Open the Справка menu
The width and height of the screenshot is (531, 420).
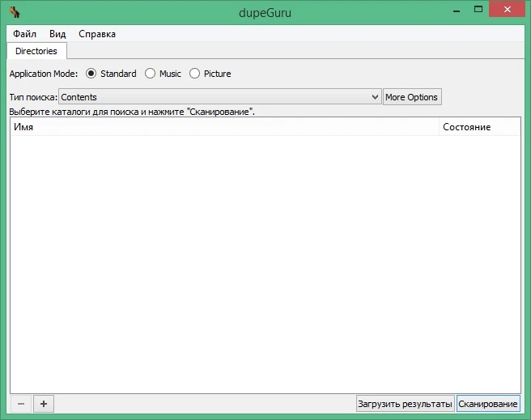(97, 34)
